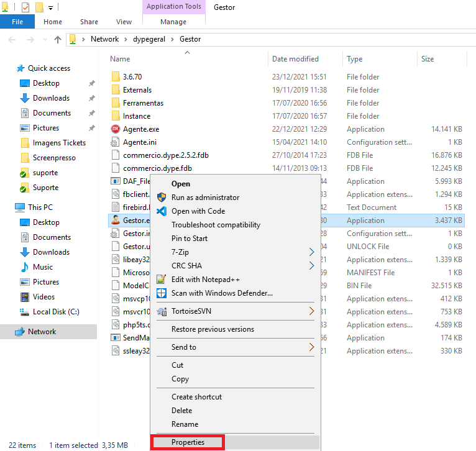Click the Downloads arrow icon under Quick access
This screenshot has width=476, height=451.
click(25, 98)
